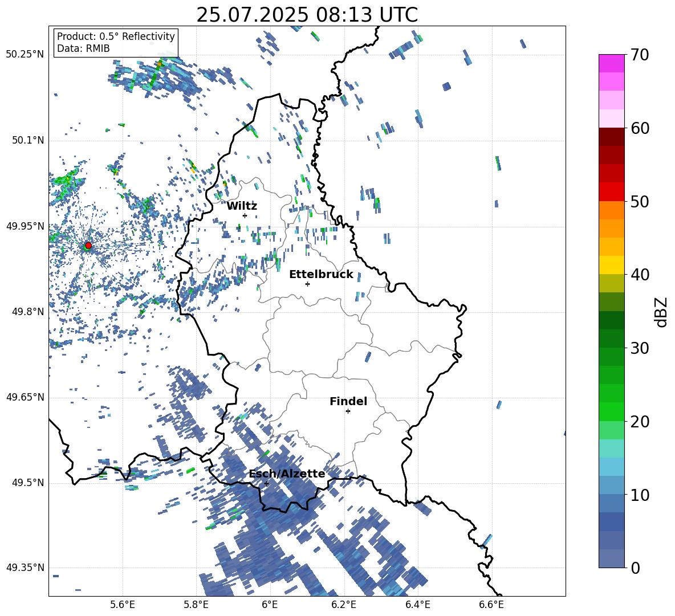Click the colorbar tick label 0
The height and width of the screenshot is (616, 675).
[x=635, y=568]
